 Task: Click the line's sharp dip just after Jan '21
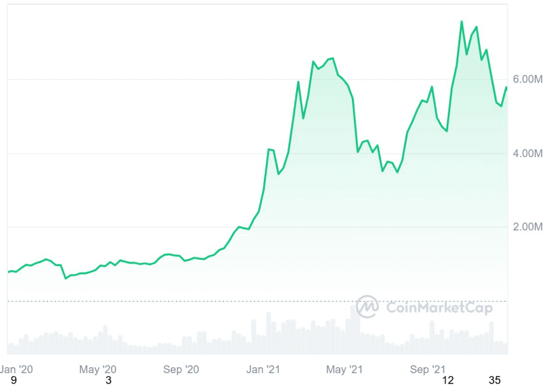[278, 174]
